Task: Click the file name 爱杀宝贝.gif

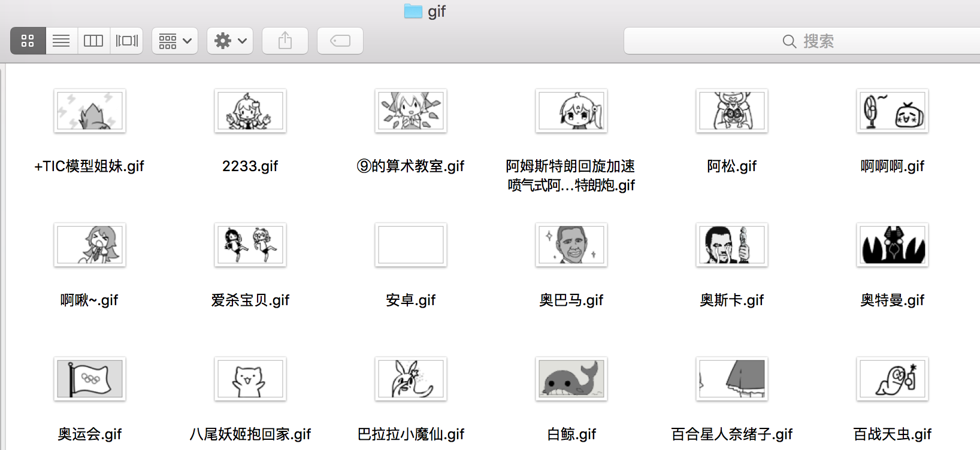Action: click(x=250, y=300)
